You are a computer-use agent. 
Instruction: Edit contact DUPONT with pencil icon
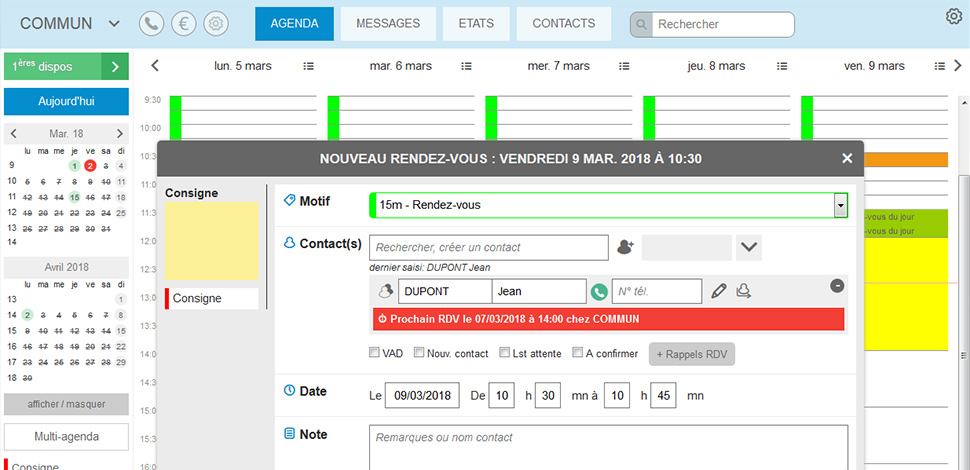click(718, 291)
